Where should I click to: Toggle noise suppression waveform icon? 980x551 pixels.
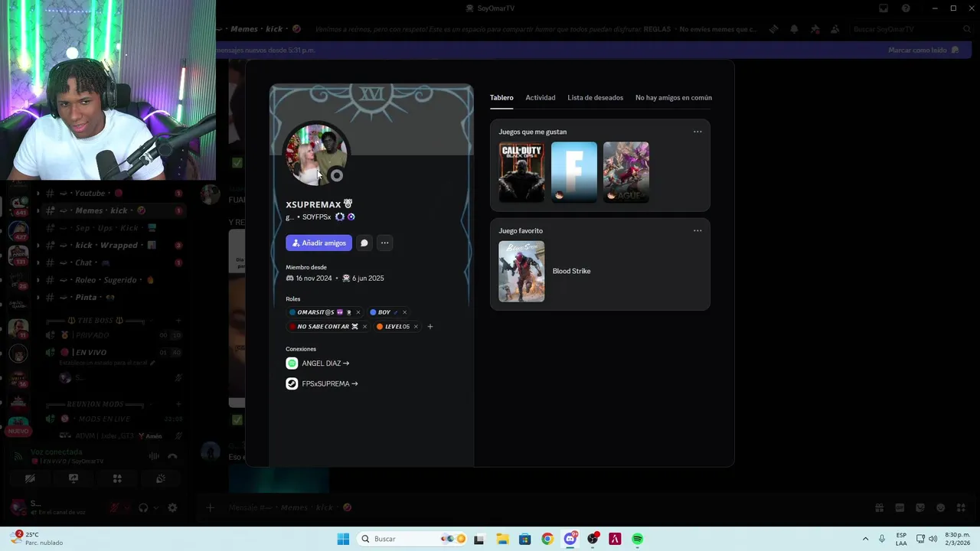click(x=154, y=456)
